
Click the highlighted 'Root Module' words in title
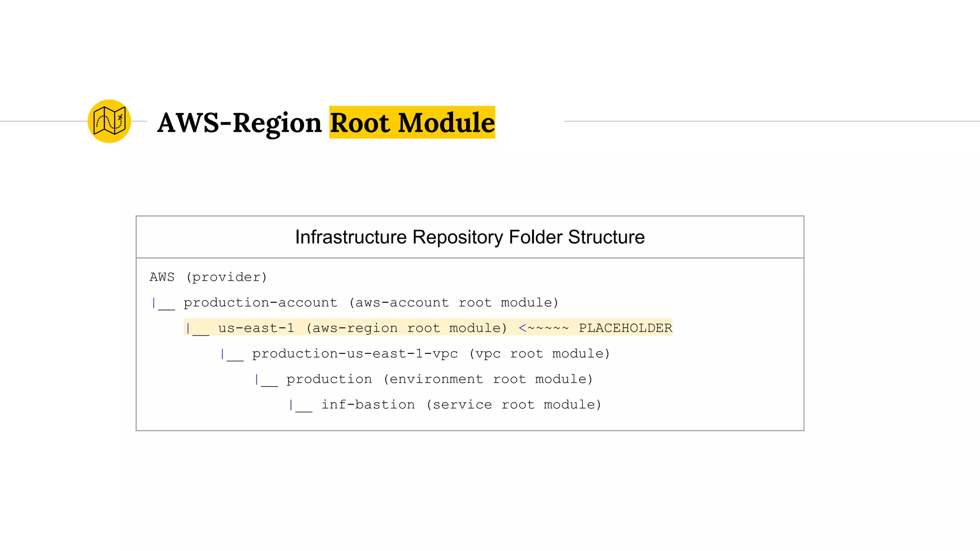(412, 122)
